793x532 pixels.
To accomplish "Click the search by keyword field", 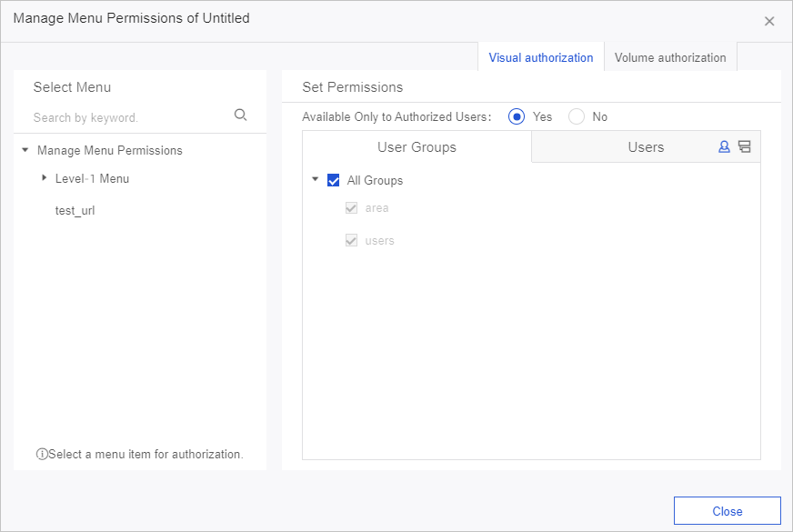I will pyautogui.click(x=118, y=116).
